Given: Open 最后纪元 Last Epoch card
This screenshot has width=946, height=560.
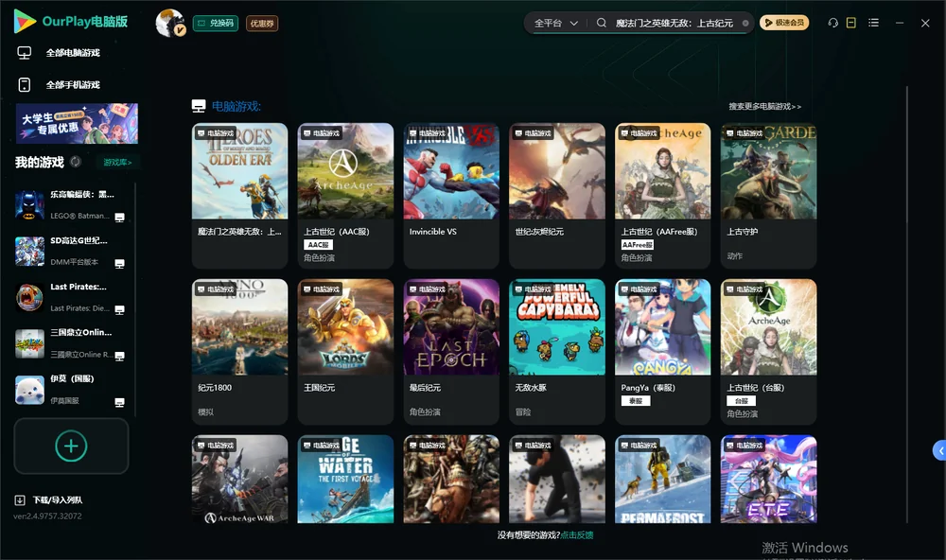Looking at the screenshot, I should point(451,352).
